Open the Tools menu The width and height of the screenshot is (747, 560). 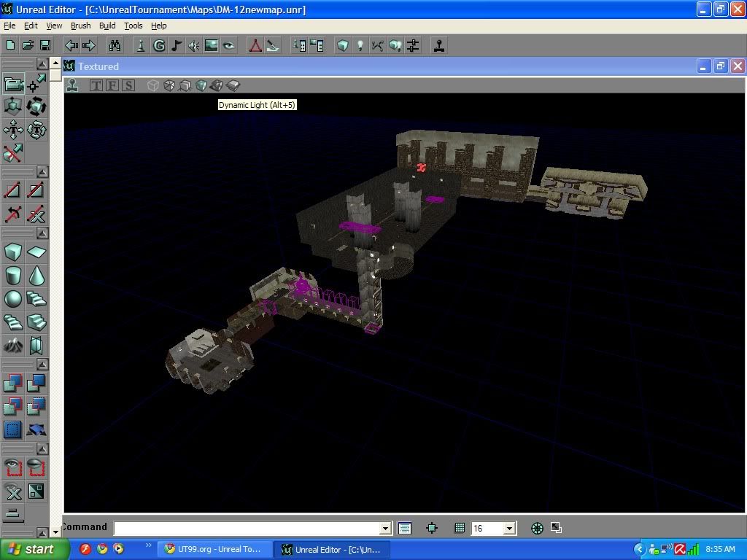coord(133,26)
